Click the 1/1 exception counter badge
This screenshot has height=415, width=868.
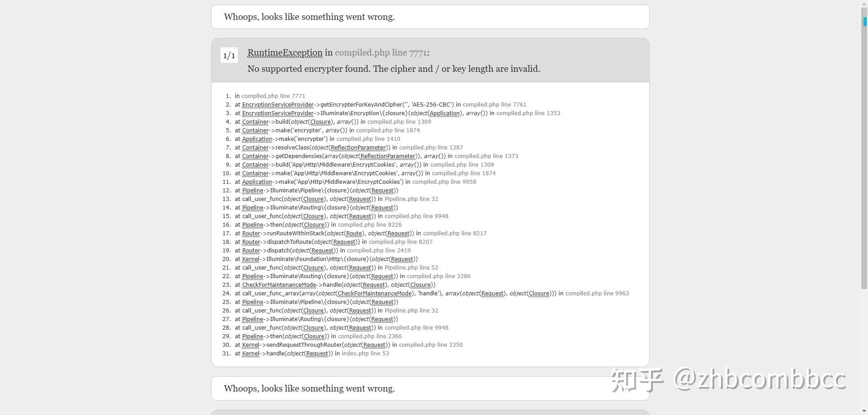(x=229, y=56)
